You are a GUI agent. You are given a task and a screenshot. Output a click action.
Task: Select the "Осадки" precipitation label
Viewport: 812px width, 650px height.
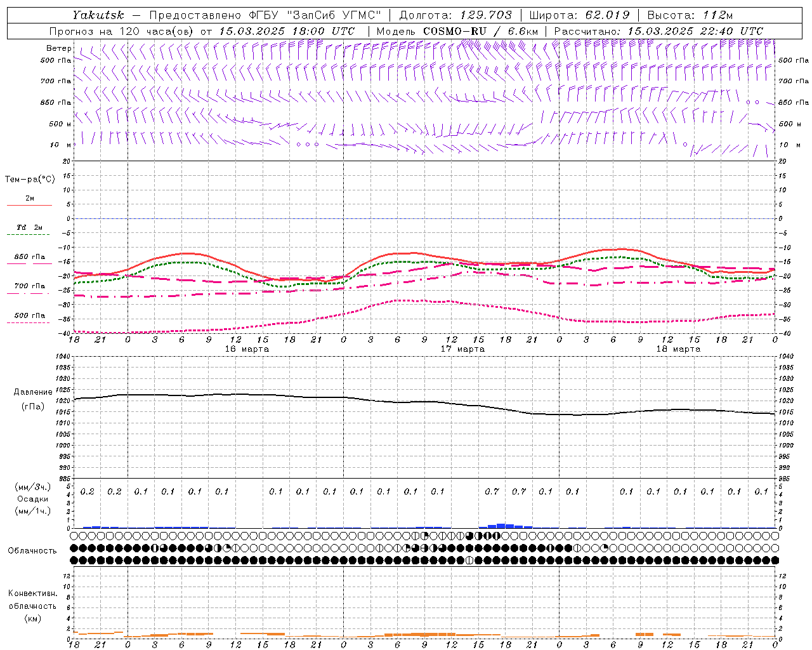coord(34,499)
